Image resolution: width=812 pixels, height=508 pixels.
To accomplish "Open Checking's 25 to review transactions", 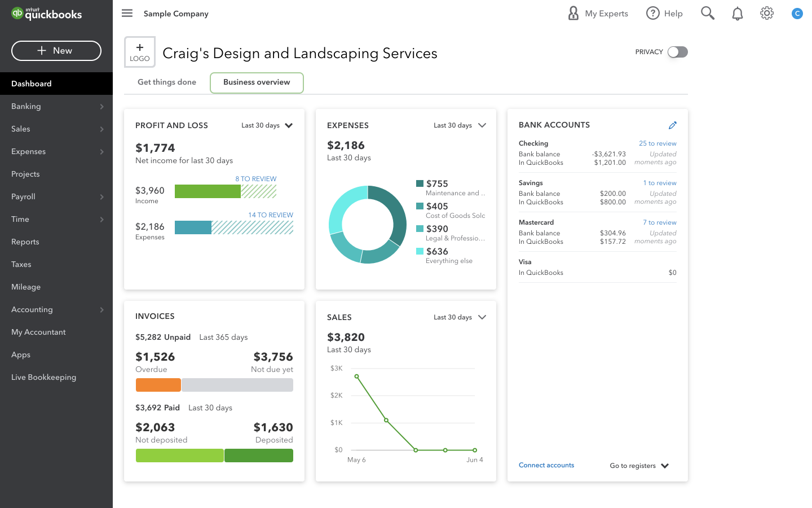I will point(657,143).
